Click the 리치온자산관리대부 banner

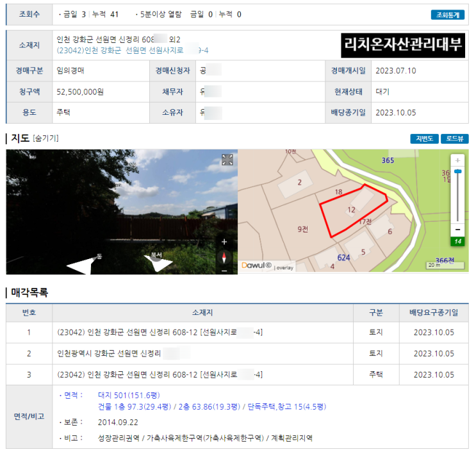click(x=403, y=45)
